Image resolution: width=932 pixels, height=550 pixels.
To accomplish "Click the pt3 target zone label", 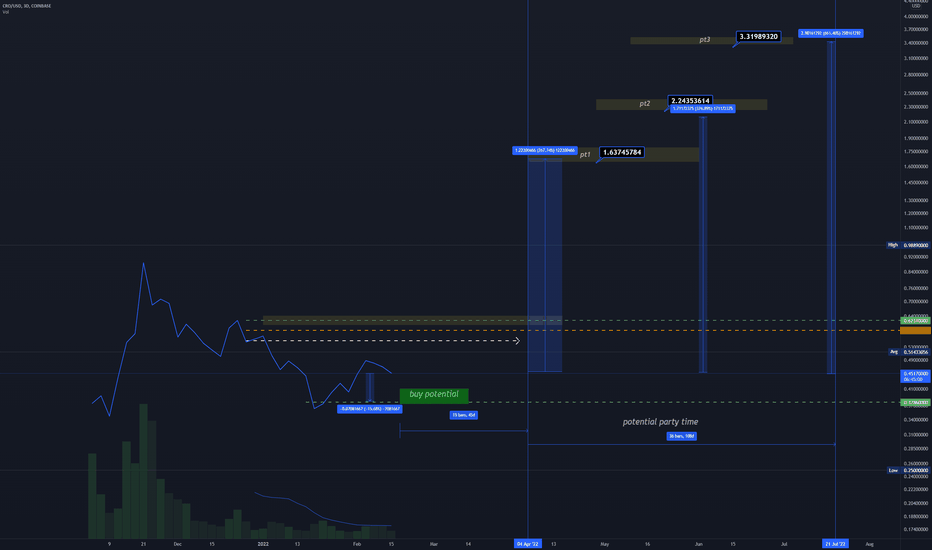I will tap(704, 40).
